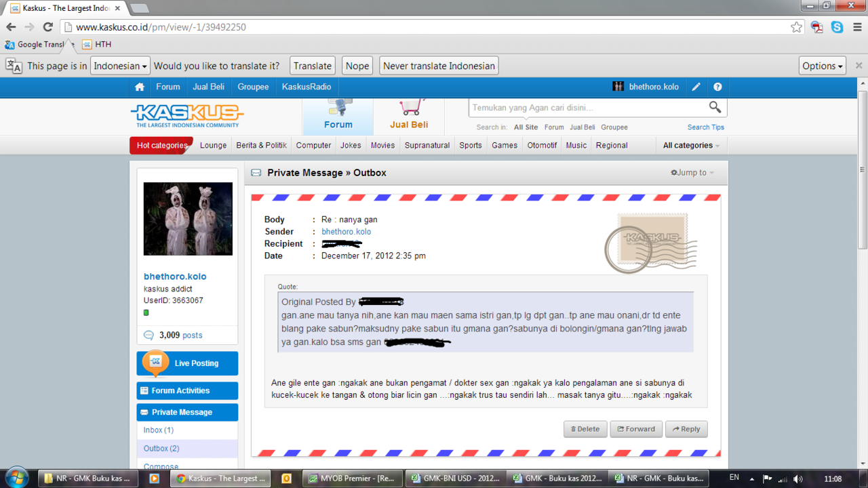Open Forum in top navbar

(x=168, y=87)
